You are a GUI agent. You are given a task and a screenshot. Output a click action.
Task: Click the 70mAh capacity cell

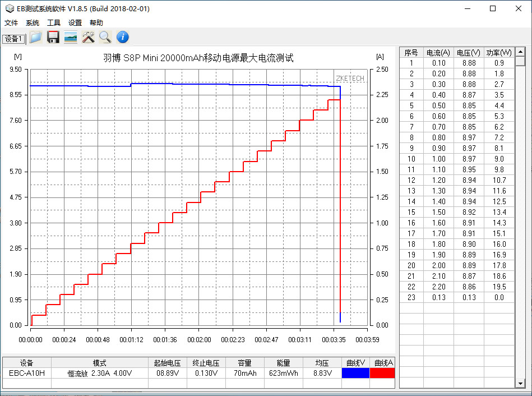[x=245, y=373]
